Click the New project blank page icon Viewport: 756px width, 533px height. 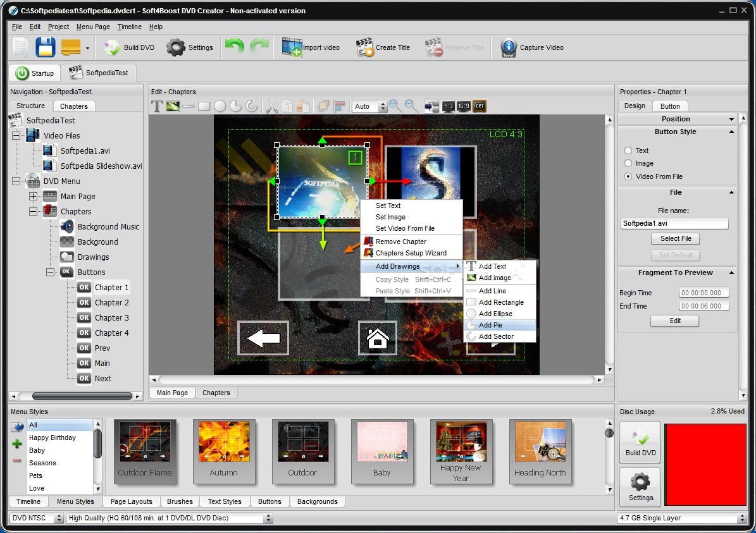tap(20, 47)
